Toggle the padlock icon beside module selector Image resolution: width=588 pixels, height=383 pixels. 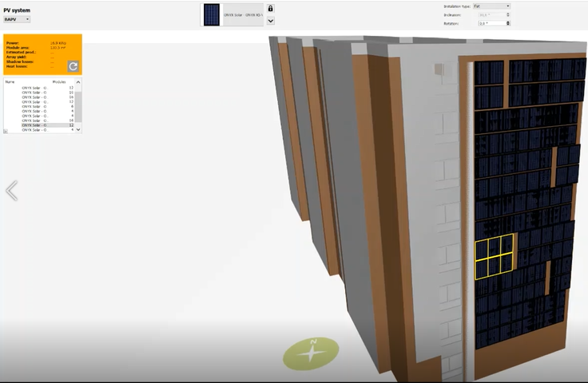[271, 9]
